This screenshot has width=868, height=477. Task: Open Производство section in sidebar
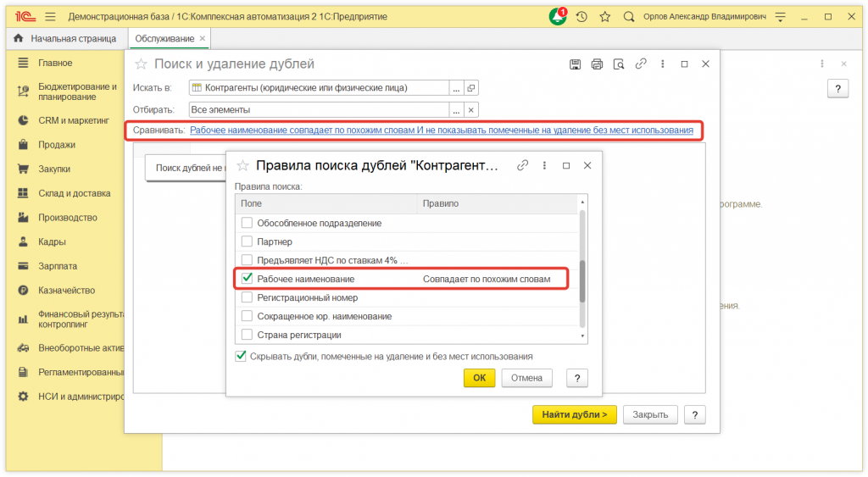click(x=68, y=218)
